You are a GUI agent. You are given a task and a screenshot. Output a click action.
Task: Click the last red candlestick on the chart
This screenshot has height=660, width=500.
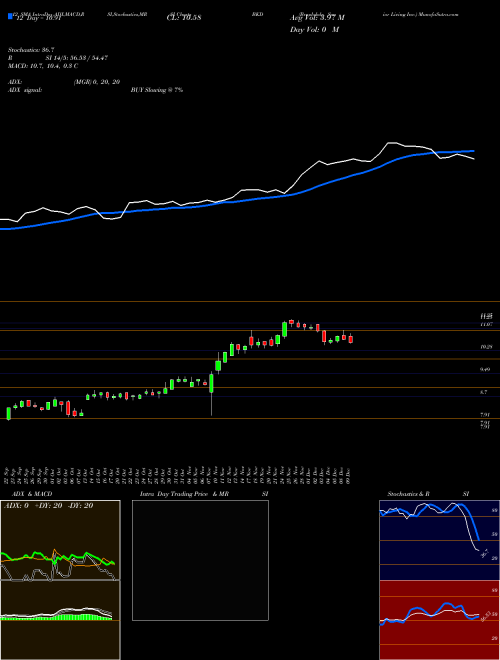coord(351,339)
